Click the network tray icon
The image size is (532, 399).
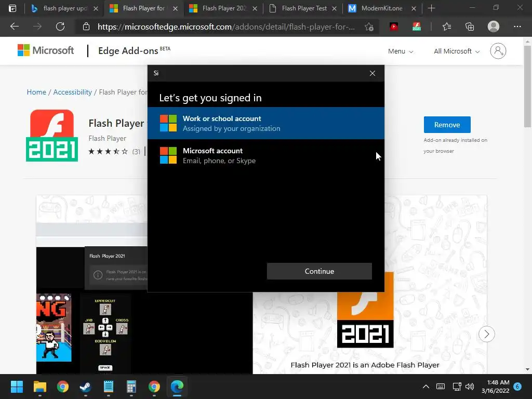(x=457, y=387)
